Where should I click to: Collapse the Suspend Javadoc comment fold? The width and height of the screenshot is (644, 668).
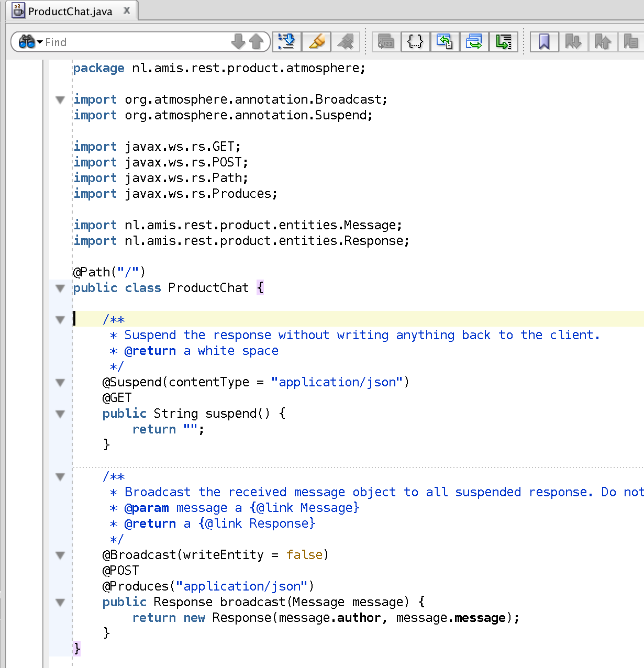[x=60, y=319]
